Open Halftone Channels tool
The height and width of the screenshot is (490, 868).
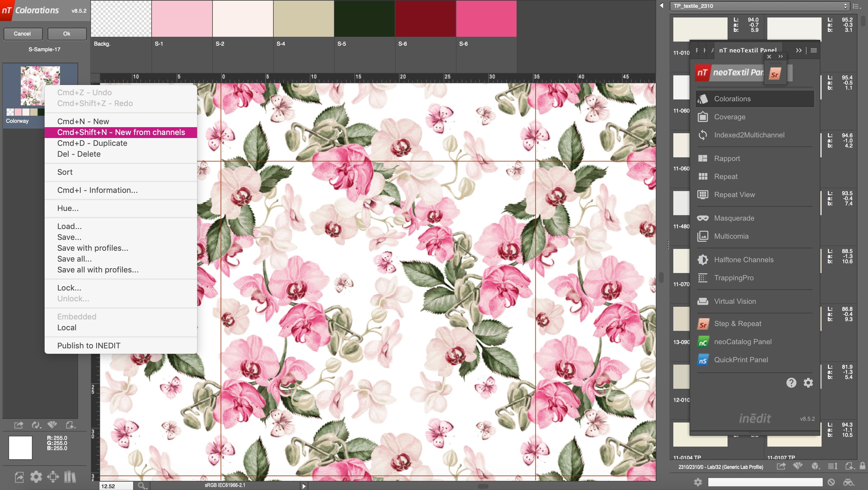point(743,260)
